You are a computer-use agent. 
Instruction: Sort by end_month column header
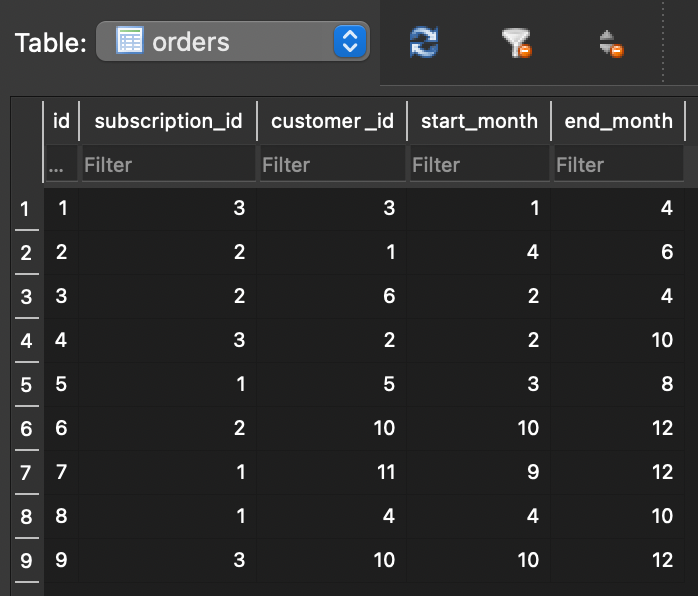[x=618, y=121]
